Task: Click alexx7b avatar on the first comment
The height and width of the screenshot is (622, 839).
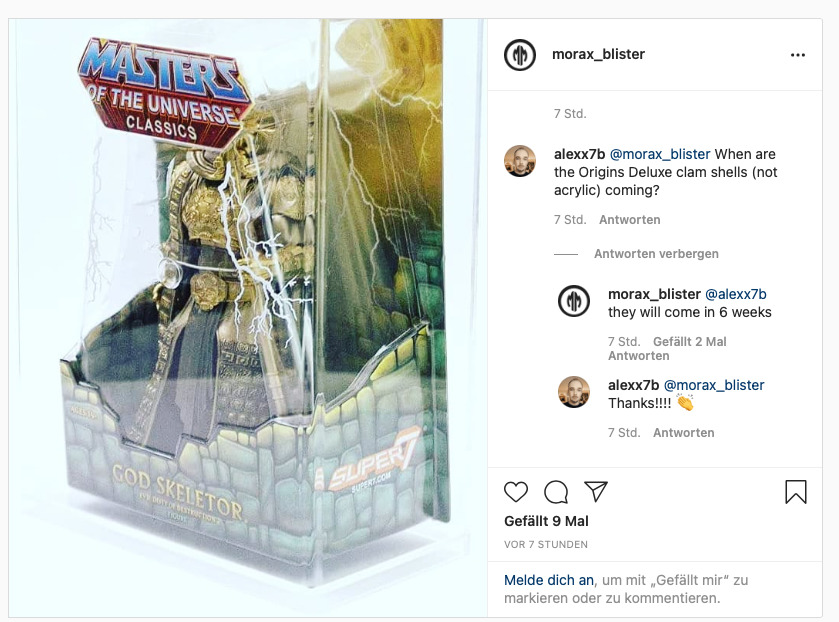Action: point(520,161)
